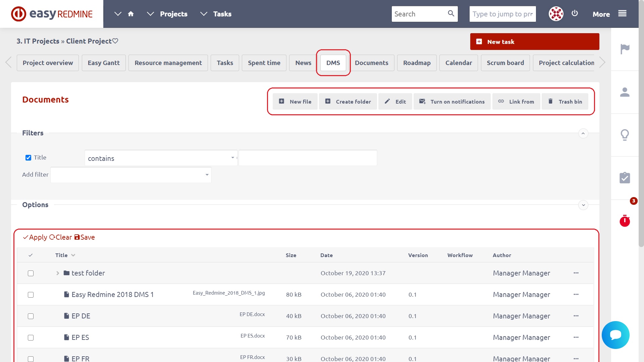Click Turn on notifications button
Image resolution: width=644 pixels, height=362 pixels.
[452, 102]
